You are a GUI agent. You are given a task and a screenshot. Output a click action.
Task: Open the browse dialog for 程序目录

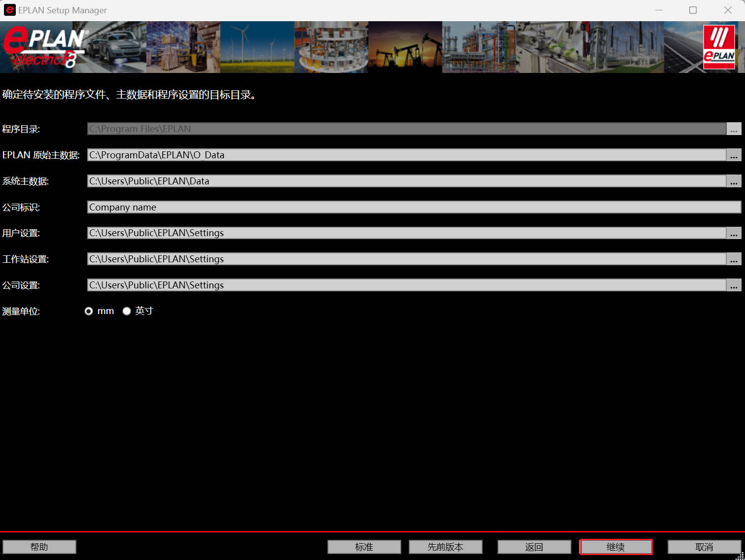click(734, 129)
